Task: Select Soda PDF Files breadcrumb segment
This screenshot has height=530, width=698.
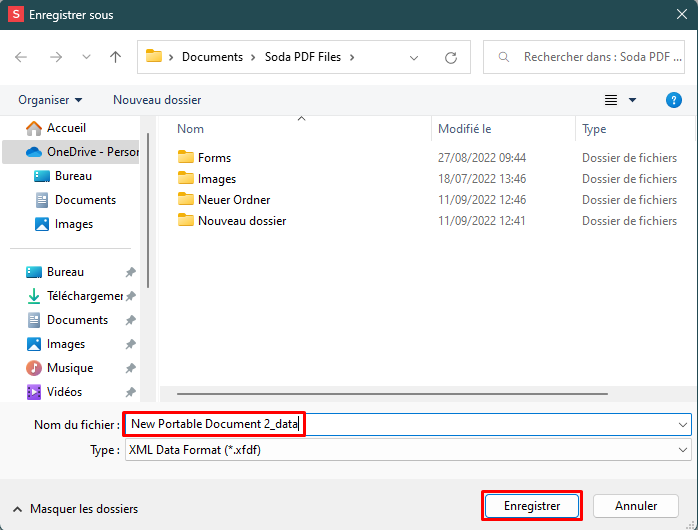Action: coord(303,57)
